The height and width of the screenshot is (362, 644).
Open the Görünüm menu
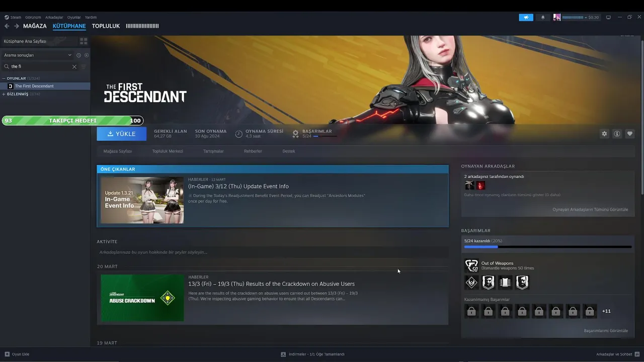point(33,17)
